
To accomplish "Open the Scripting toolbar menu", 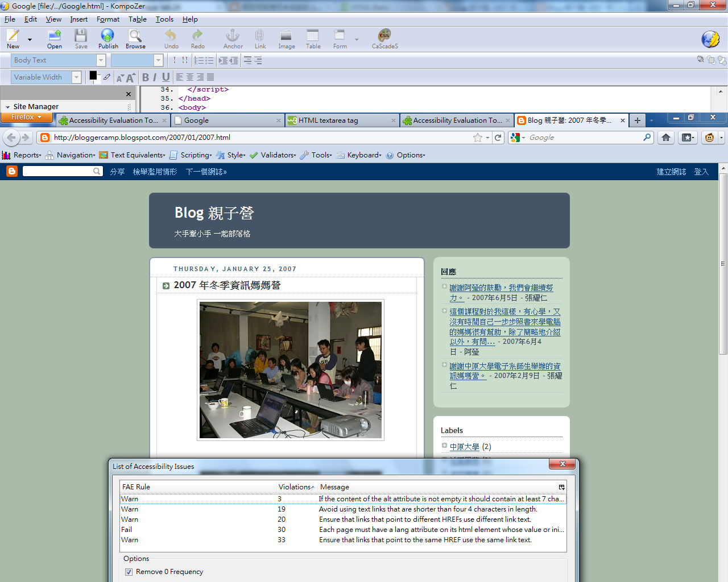I will tap(191, 155).
